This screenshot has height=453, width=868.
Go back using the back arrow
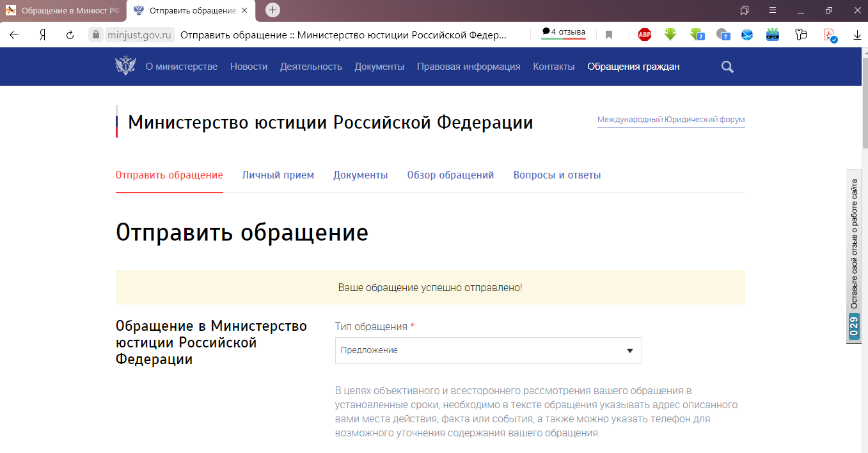pos(14,35)
